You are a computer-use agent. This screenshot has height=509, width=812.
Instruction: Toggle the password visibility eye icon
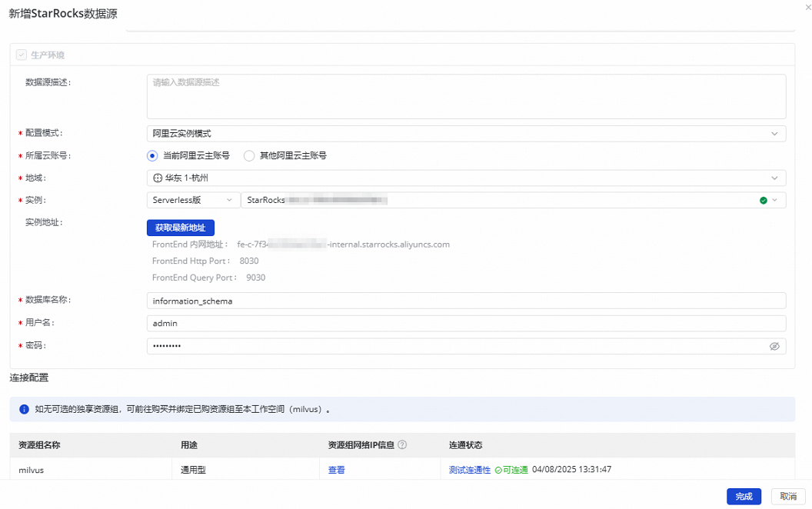tap(775, 346)
